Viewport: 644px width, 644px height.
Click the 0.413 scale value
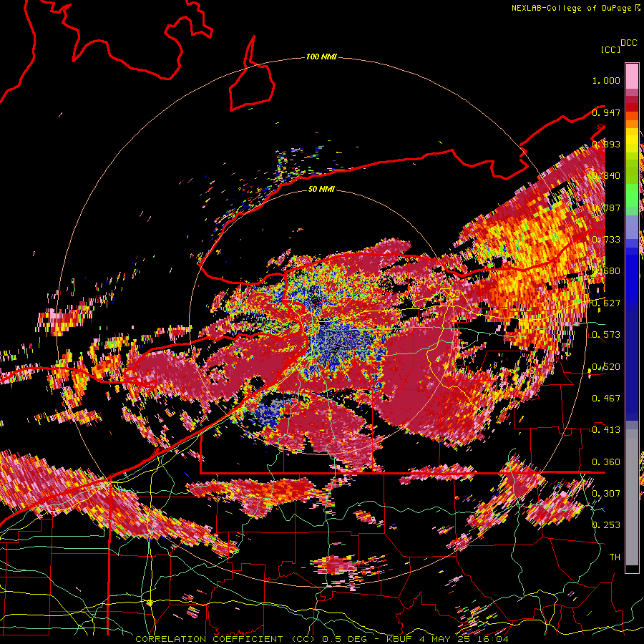[606, 430]
